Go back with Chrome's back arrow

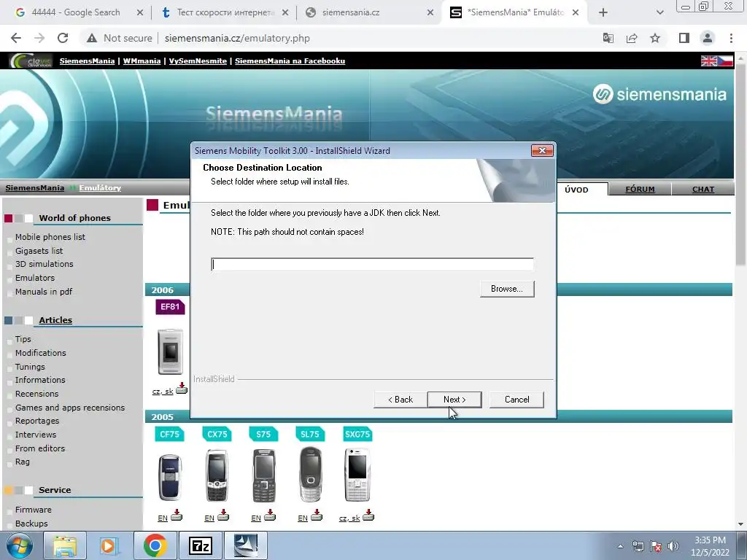click(16, 38)
